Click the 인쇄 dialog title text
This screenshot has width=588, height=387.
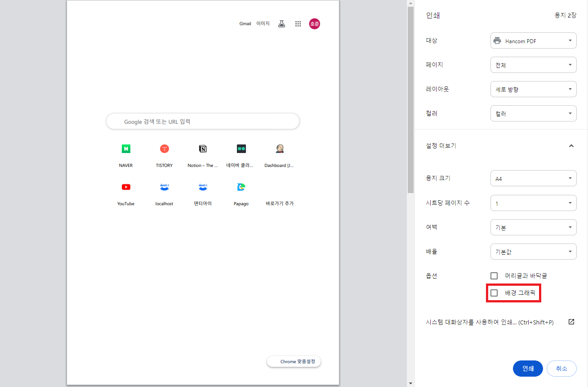click(432, 15)
